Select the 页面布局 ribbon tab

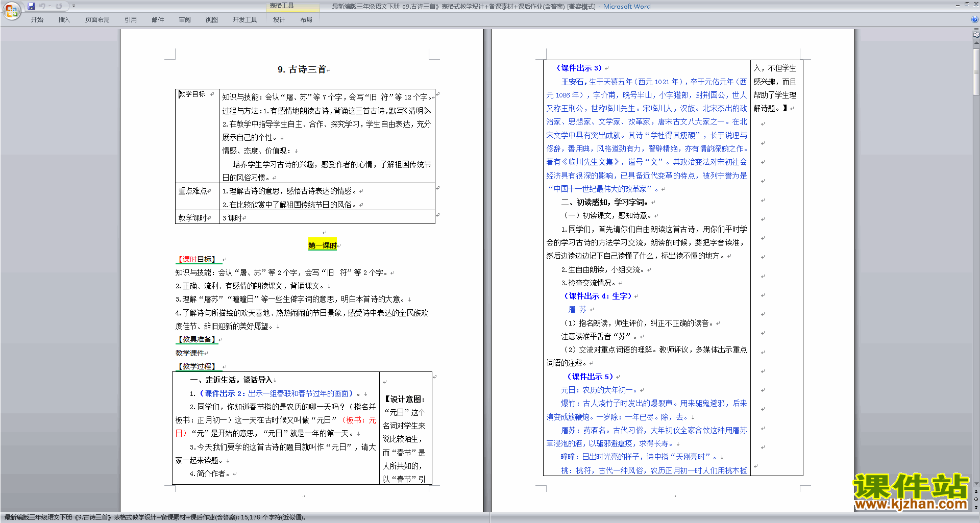tap(97, 19)
